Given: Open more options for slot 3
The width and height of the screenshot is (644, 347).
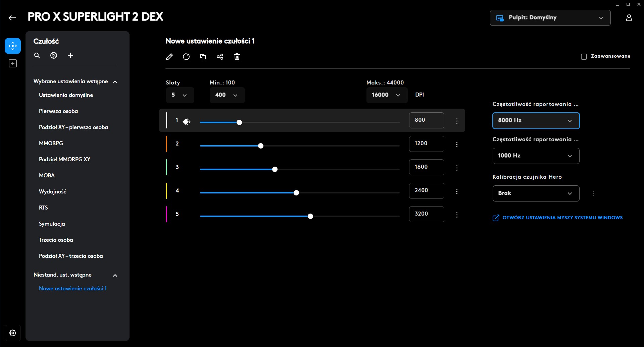Looking at the screenshot, I should pyautogui.click(x=457, y=168).
